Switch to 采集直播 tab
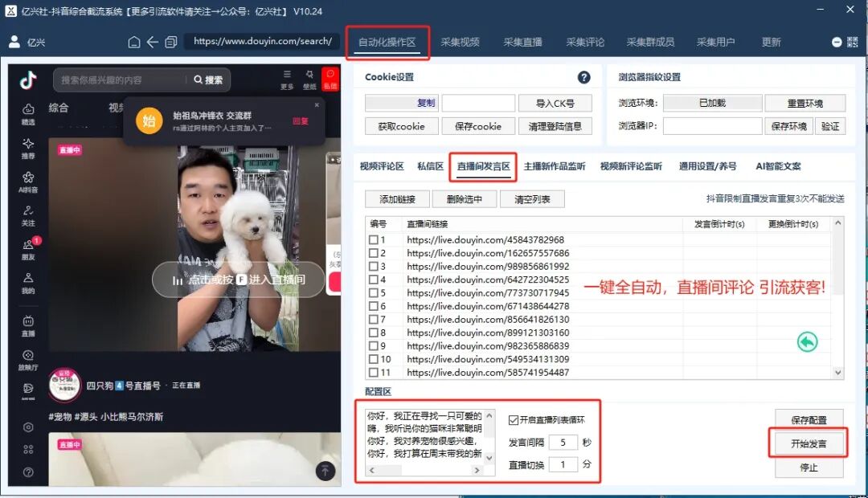Viewport: 868px width, 498px height. (522, 42)
